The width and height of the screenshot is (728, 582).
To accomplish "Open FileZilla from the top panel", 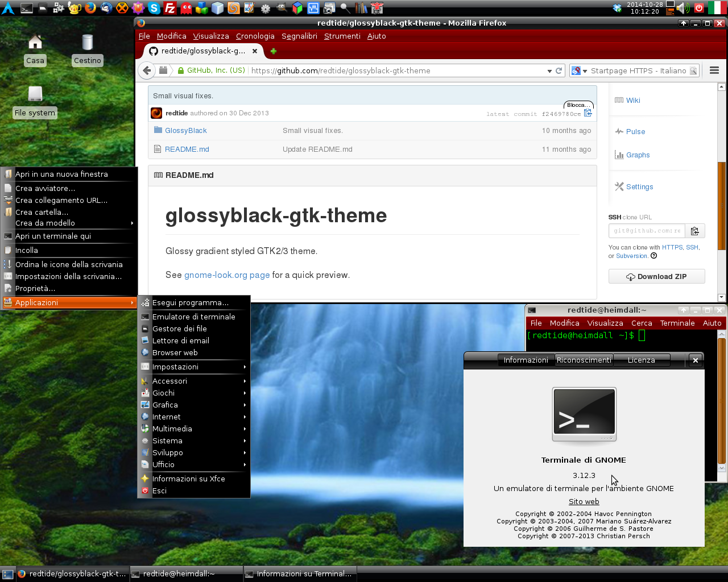I will click(169, 8).
